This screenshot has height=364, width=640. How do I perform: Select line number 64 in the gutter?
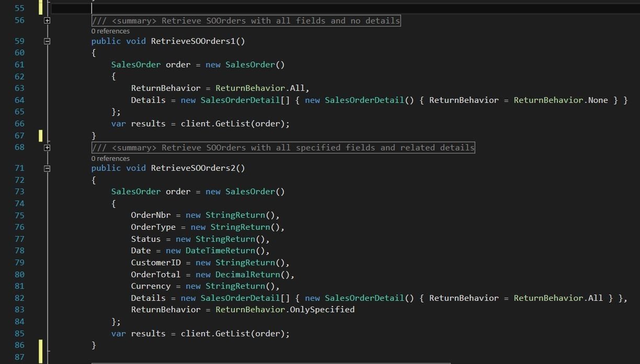click(19, 100)
